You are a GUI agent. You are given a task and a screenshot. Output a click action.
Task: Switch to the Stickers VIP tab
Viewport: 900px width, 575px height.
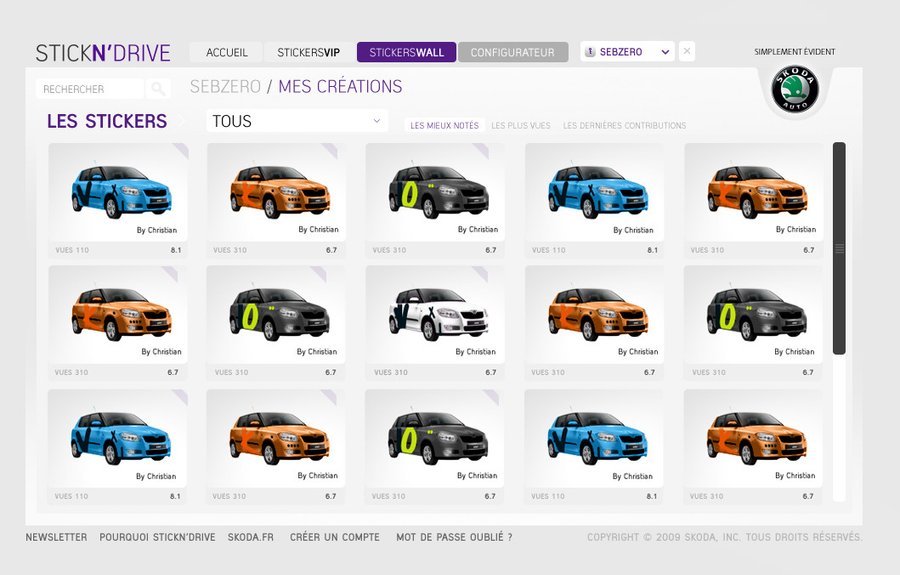pyautogui.click(x=309, y=52)
